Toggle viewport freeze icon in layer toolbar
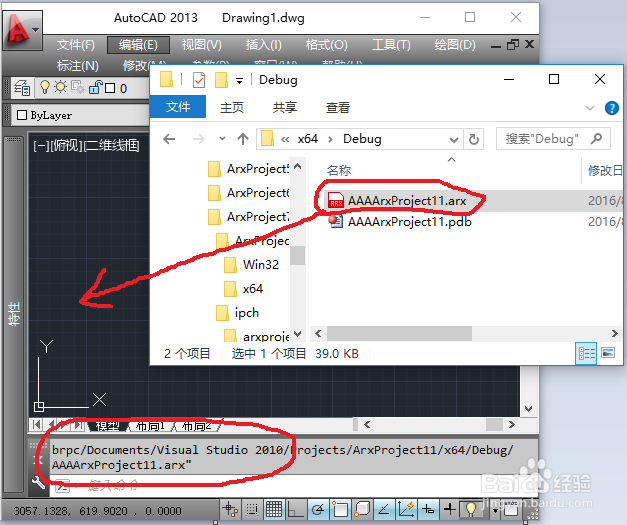Viewport: 627px width, 525px height. [x=77, y=87]
